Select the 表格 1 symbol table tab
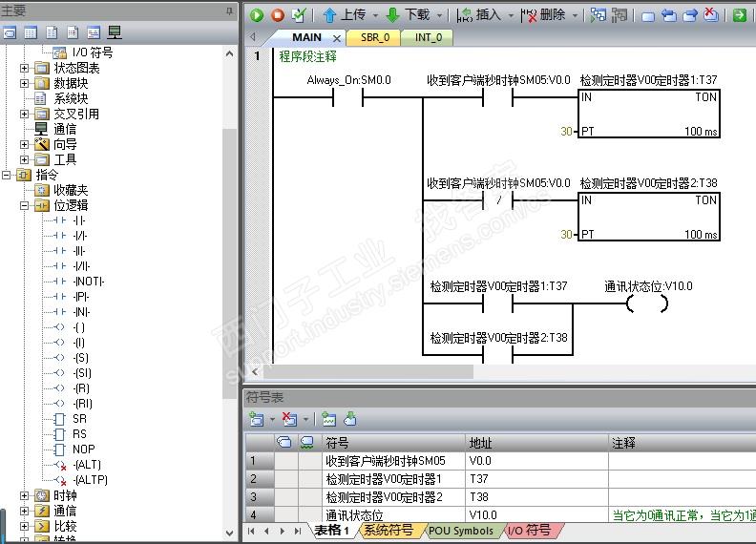 tap(332, 531)
